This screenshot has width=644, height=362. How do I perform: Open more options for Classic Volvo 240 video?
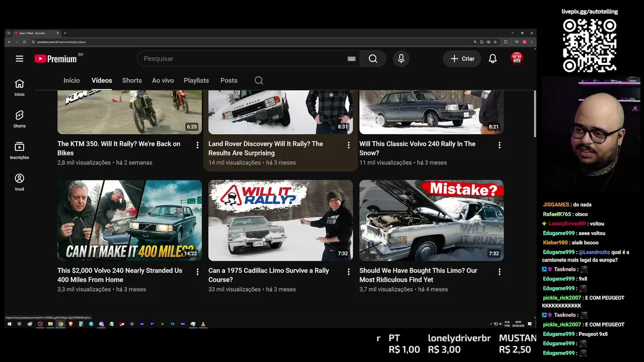pyautogui.click(x=499, y=145)
